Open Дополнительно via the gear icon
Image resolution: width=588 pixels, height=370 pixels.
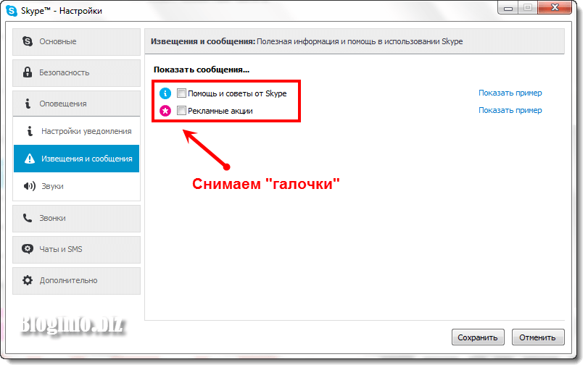(x=28, y=280)
